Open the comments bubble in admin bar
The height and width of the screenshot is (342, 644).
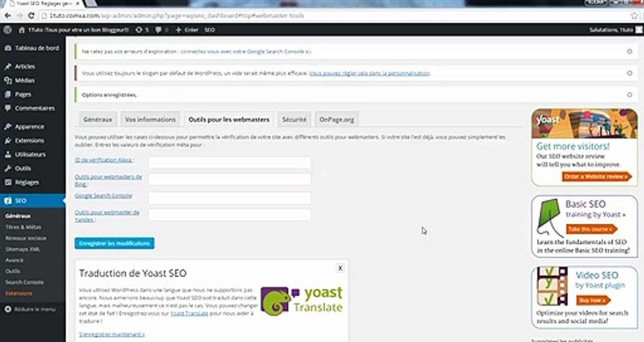pos(161,29)
